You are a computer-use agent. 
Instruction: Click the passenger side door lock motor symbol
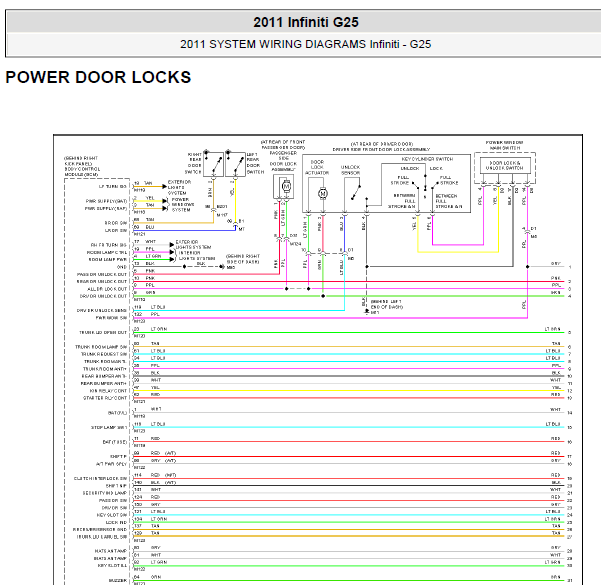click(x=286, y=186)
